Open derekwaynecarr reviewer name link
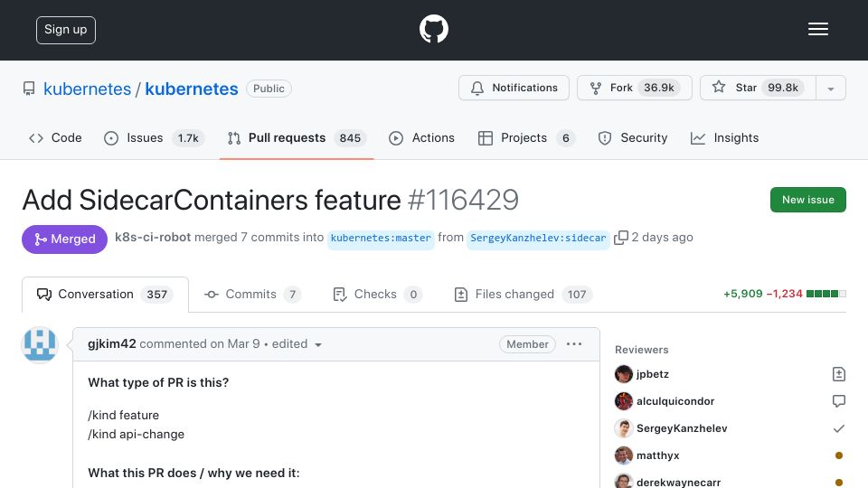The height and width of the screenshot is (488, 868). tap(679, 483)
